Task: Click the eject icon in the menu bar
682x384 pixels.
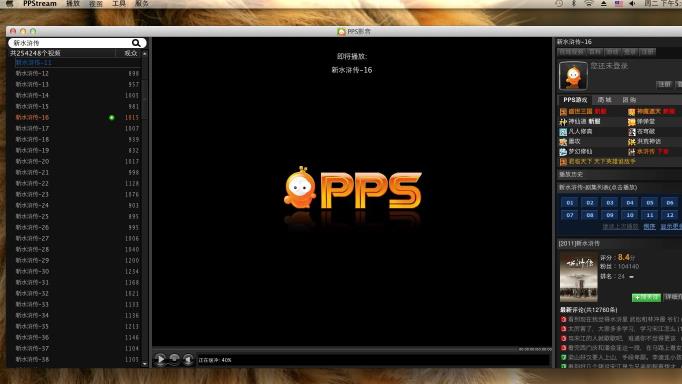Action: (603, 3)
